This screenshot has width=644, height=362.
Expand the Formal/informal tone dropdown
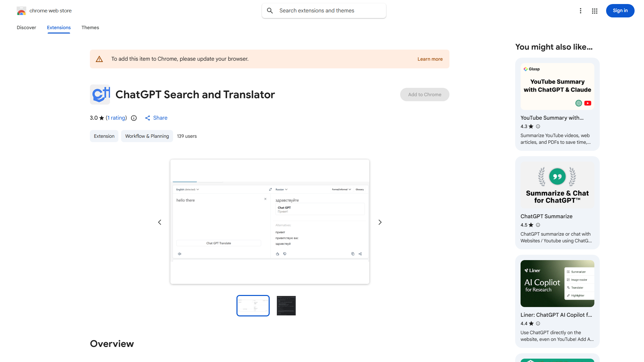[341, 189]
